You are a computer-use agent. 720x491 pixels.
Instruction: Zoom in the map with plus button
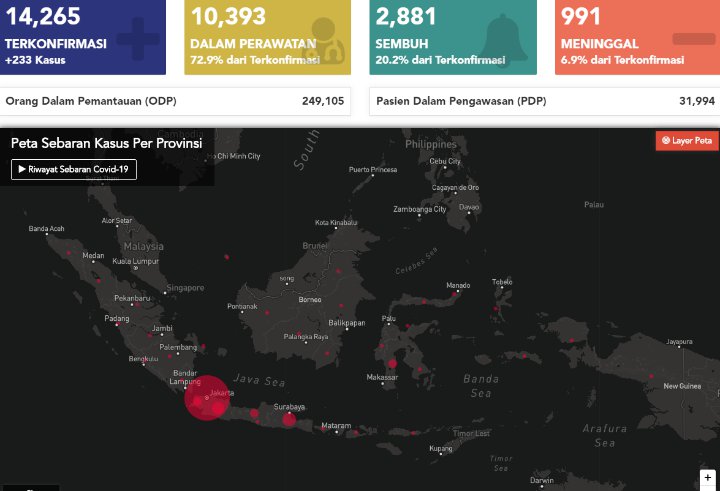(708, 478)
